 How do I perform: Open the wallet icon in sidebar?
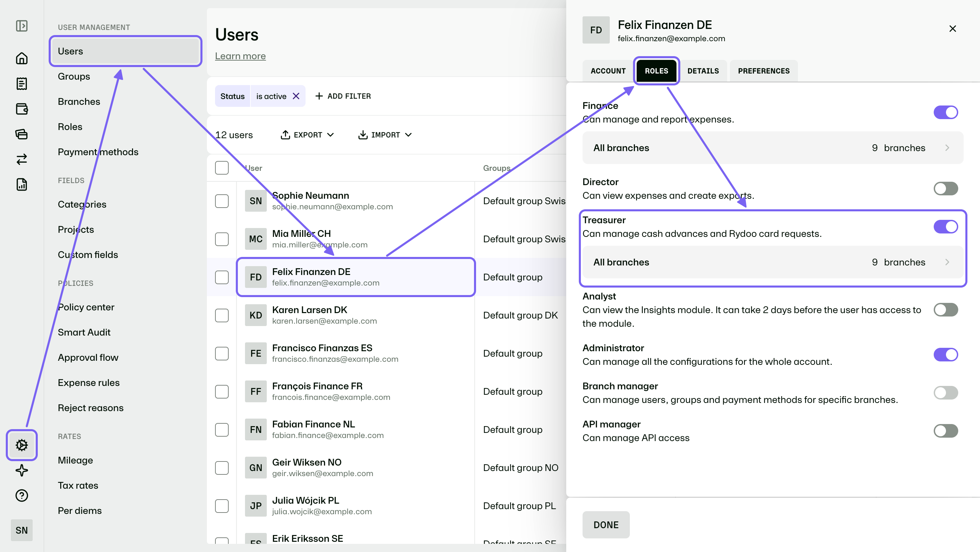(22, 109)
